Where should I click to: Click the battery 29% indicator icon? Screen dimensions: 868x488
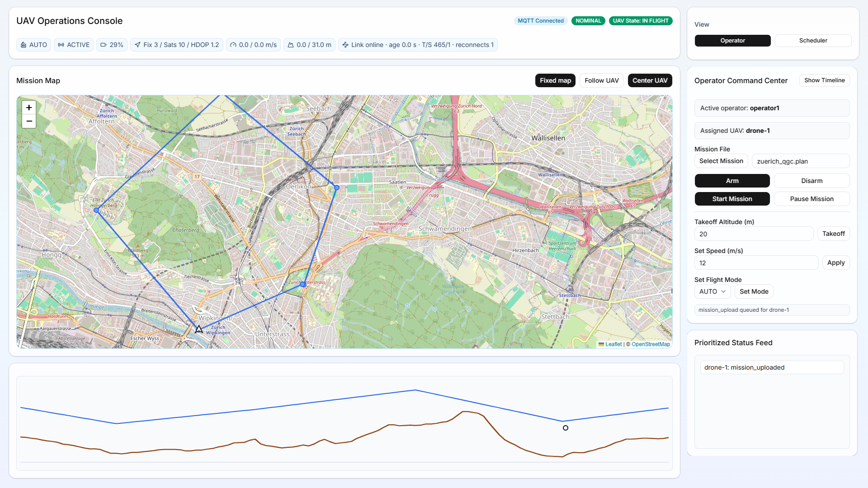pyautogui.click(x=104, y=45)
